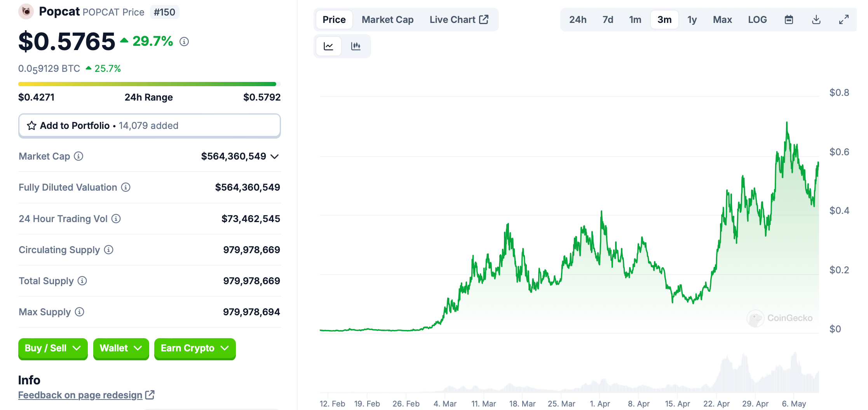Click external link icon after Feedback link
Screen dimensions: 868x410
(150, 395)
